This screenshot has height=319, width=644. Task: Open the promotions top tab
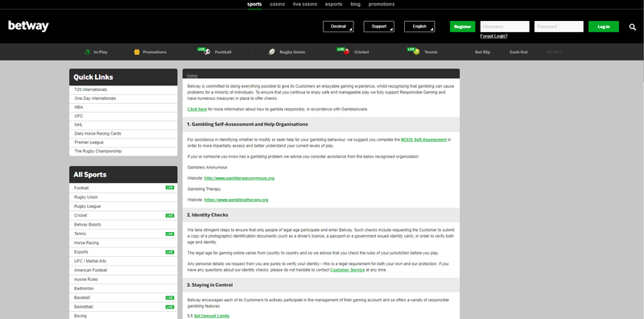tap(381, 4)
